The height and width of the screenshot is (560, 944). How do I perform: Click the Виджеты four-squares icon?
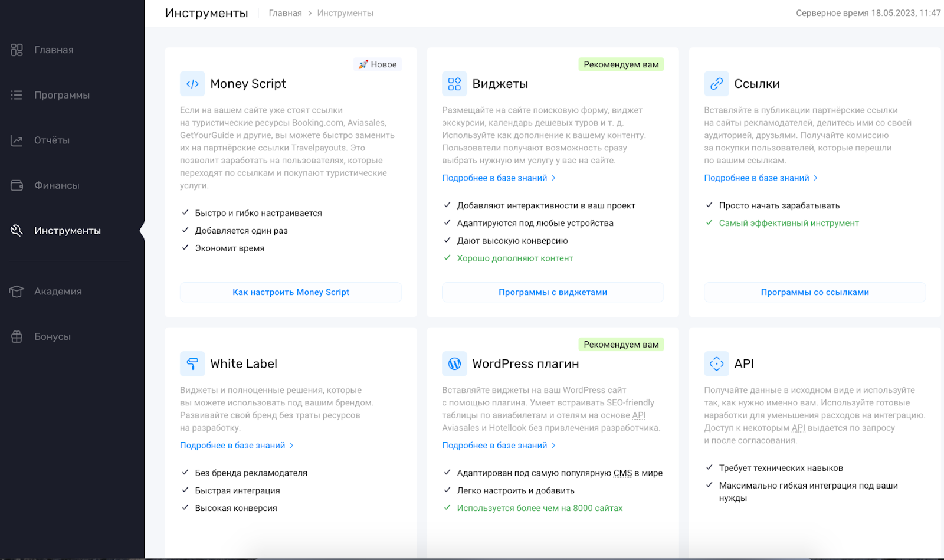click(454, 84)
